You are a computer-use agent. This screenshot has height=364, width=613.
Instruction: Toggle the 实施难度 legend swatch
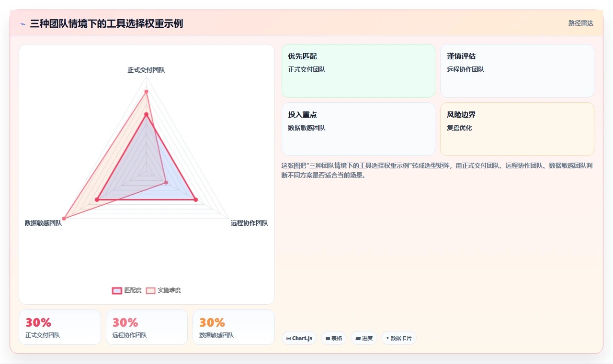point(150,290)
